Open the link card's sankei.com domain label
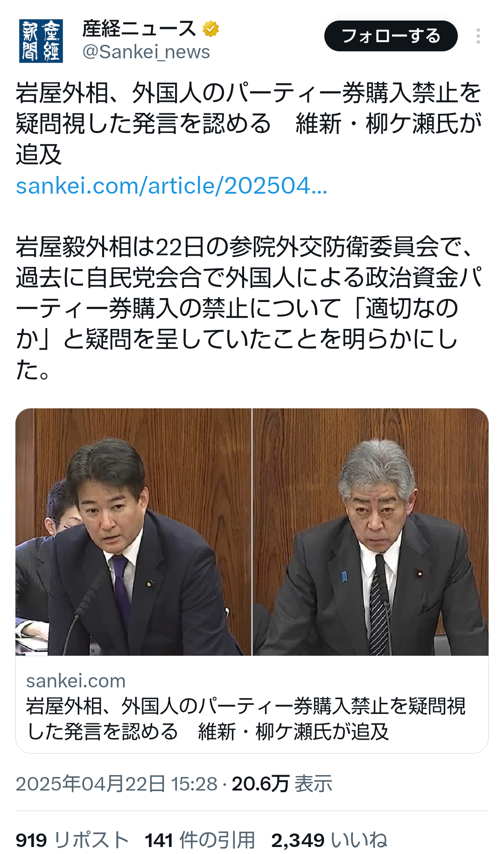 pos(76,681)
